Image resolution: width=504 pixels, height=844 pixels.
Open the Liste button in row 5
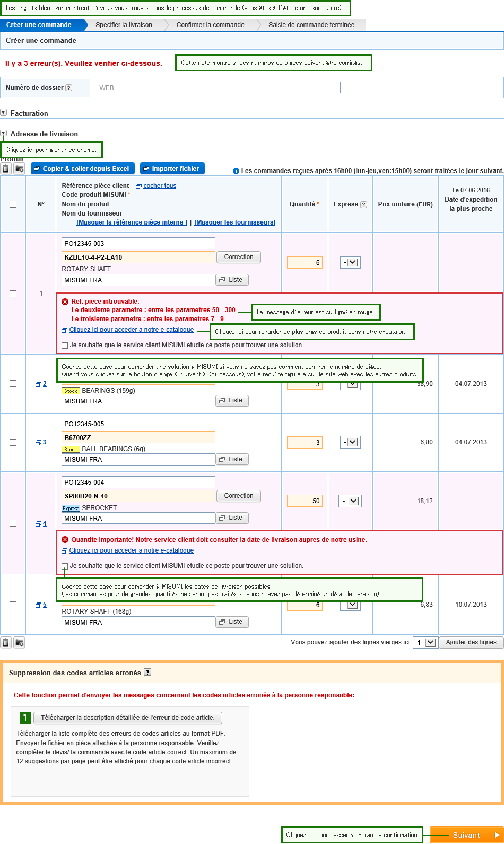coord(232,622)
